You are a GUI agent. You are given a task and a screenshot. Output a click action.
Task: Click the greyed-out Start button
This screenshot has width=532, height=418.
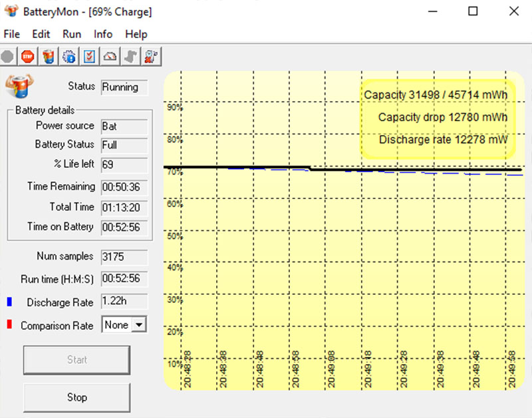[x=76, y=360]
